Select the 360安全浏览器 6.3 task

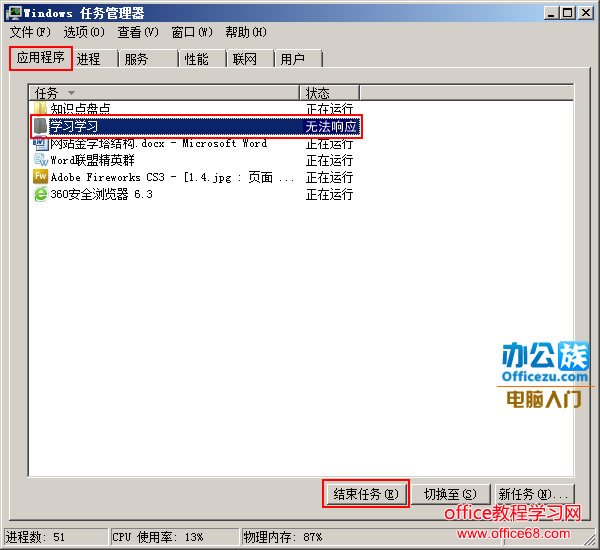[101, 194]
